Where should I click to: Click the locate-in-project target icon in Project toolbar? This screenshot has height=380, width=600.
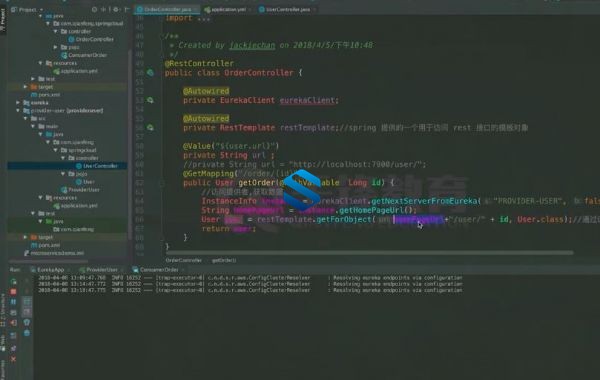tap(94, 10)
